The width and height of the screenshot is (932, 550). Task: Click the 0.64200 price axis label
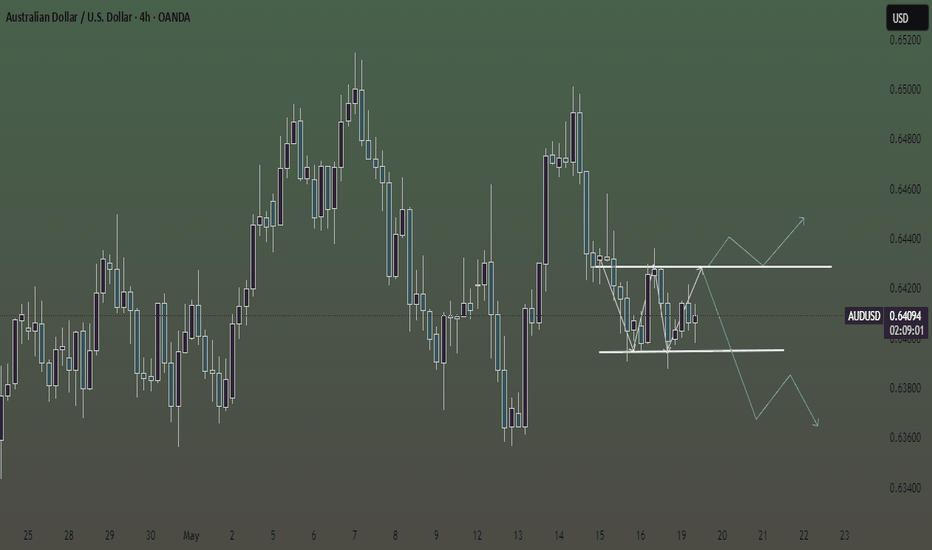[x=905, y=288]
